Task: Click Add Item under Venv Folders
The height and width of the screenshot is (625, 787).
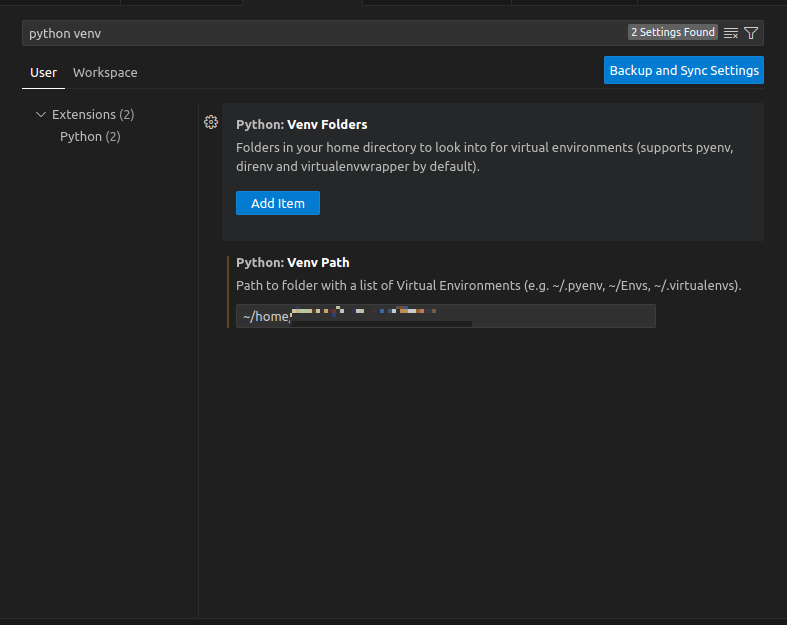Action: (278, 203)
